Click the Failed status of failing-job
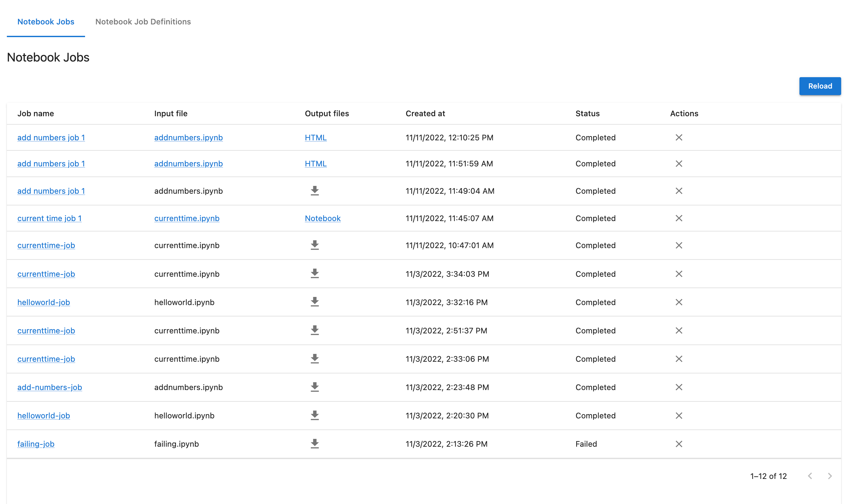The width and height of the screenshot is (848, 504). pyautogui.click(x=586, y=444)
